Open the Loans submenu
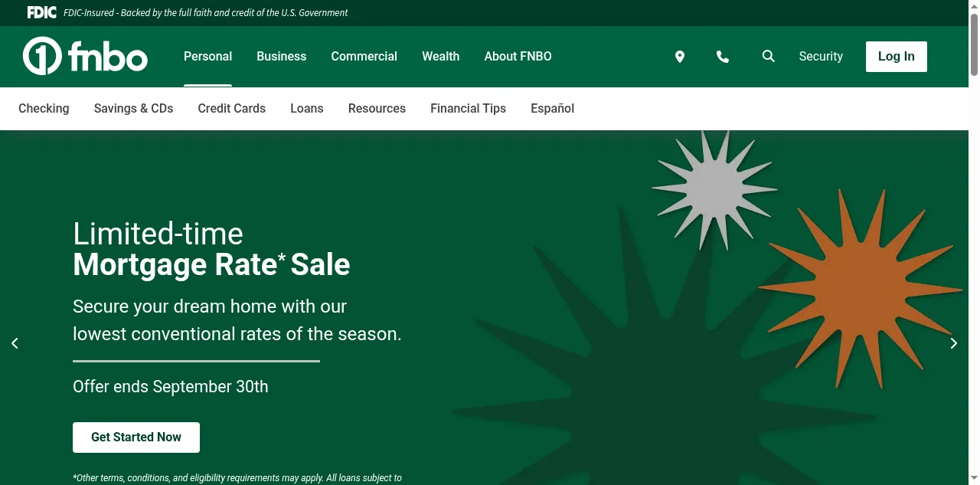980x485 pixels. pos(306,108)
